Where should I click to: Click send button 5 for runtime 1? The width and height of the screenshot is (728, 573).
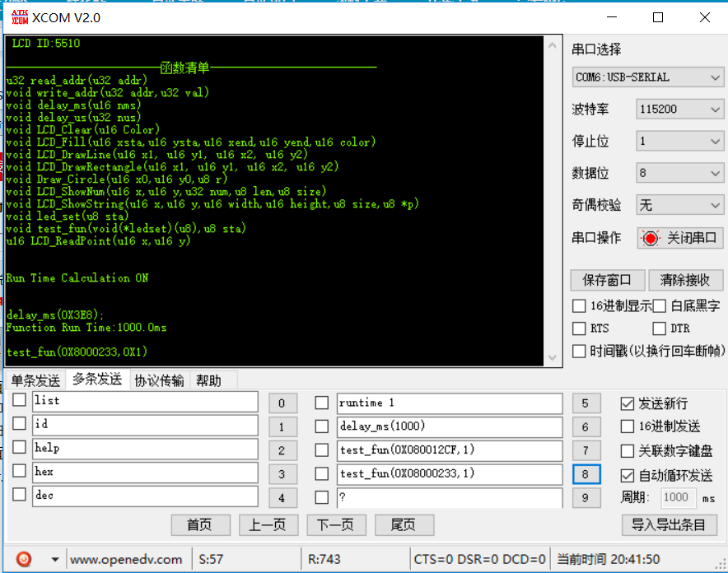[x=586, y=403]
